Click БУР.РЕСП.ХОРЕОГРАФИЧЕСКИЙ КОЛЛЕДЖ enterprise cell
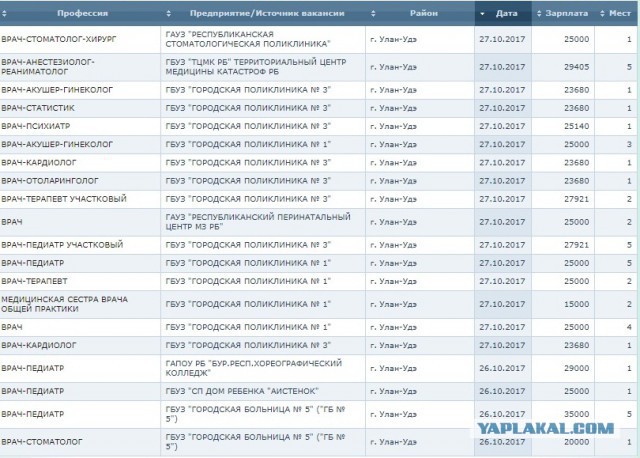 tap(263, 368)
